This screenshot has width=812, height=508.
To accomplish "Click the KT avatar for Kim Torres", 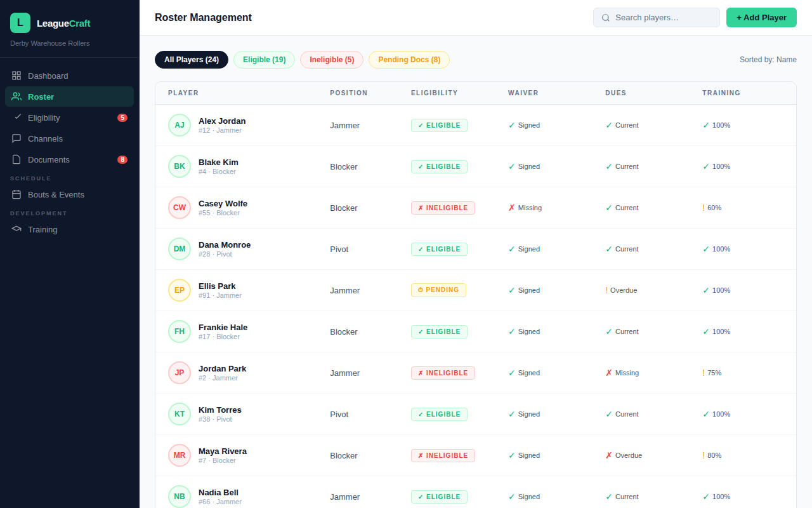I will (180, 414).
